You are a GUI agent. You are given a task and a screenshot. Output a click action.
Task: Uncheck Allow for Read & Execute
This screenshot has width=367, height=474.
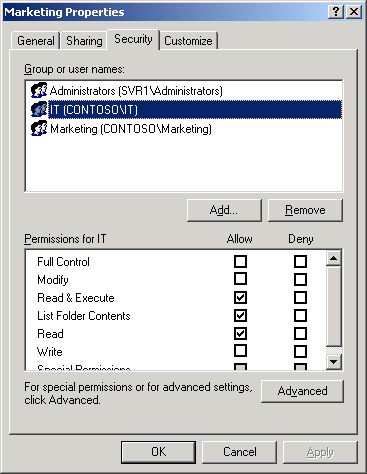coord(240,297)
